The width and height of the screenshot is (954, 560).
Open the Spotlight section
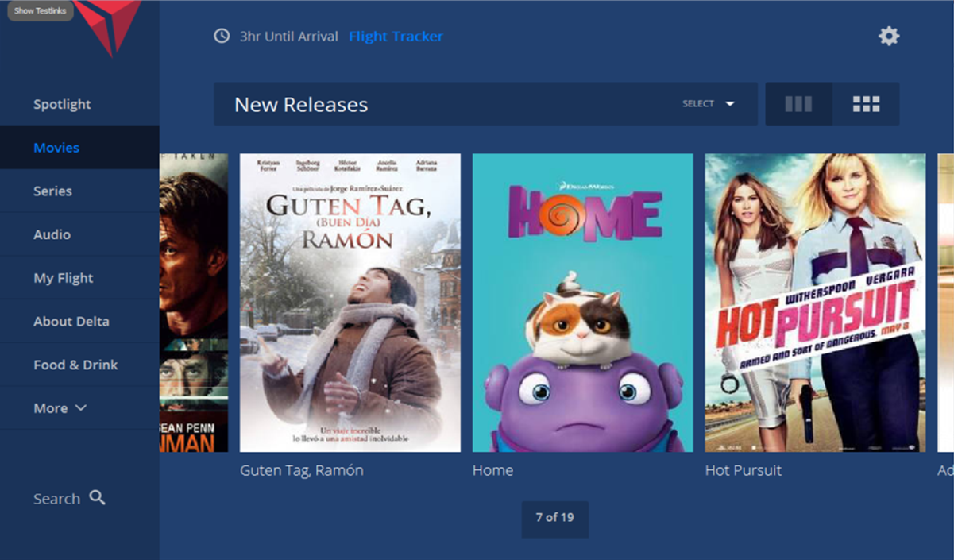click(62, 104)
